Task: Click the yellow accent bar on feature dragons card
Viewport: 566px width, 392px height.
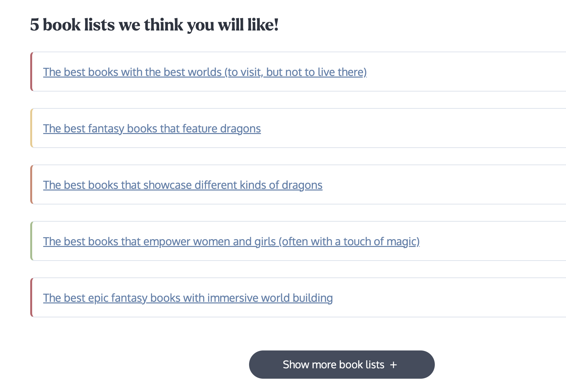Action: (x=32, y=128)
